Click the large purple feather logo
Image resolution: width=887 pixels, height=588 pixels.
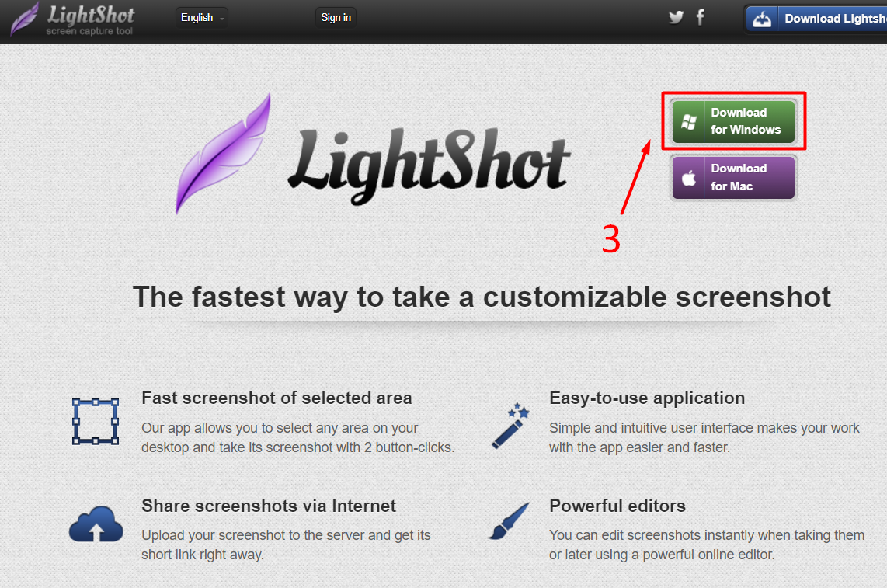click(x=223, y=154)
